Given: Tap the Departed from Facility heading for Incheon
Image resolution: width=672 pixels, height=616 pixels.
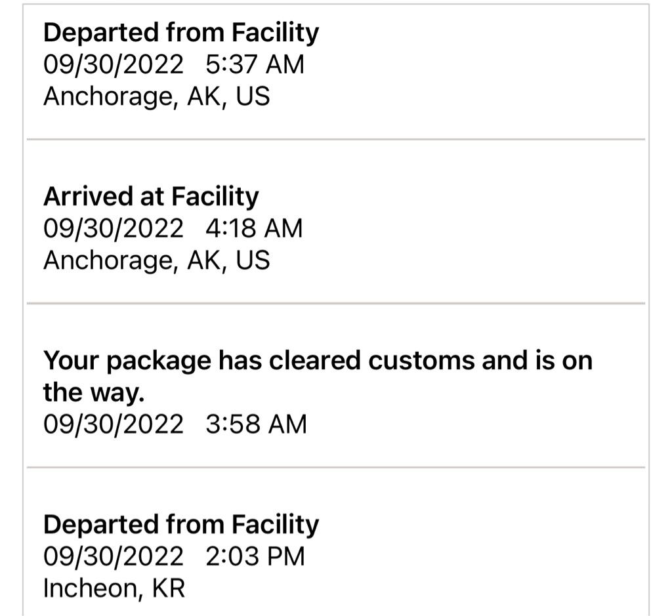Looking at the screenshot, I should click(181, 525).
